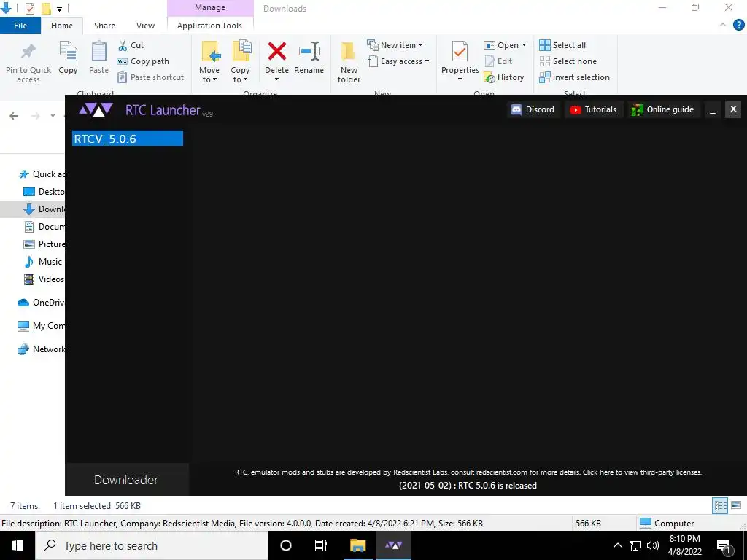Open the Open dropdown in ribbon
747x560 pixels.
click(505, 45)
